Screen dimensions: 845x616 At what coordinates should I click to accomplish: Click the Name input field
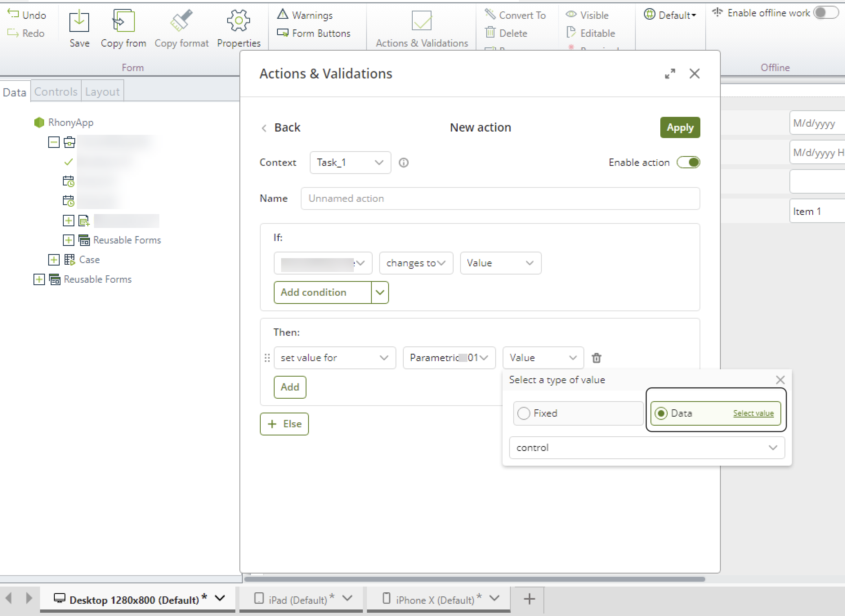pos(500,199)
